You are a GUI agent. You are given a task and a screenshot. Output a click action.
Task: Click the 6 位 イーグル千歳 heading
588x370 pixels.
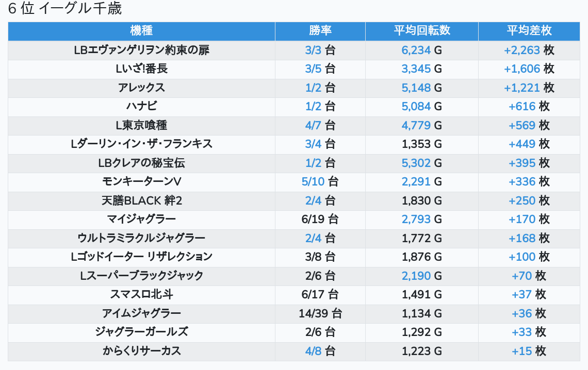click(65, 9)
